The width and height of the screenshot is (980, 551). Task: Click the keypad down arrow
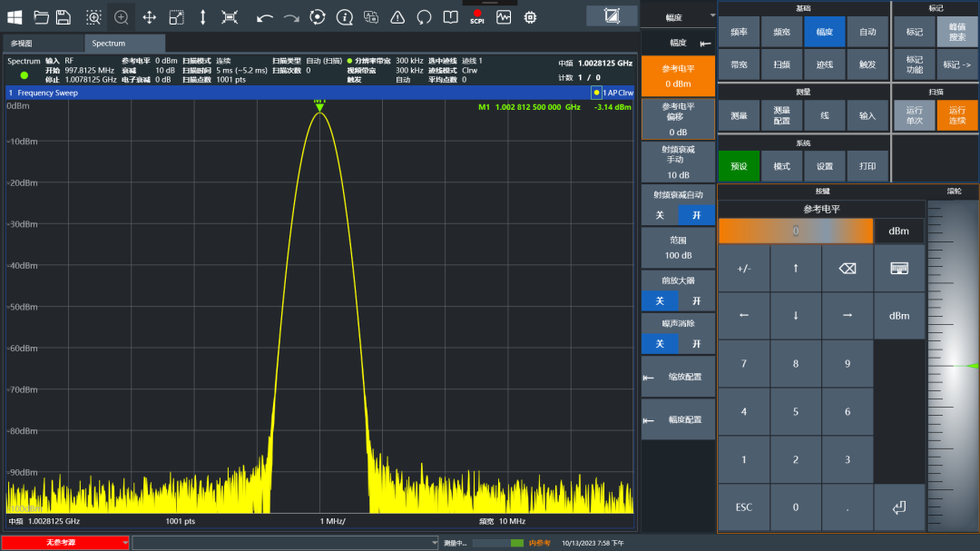coord(796,316)
